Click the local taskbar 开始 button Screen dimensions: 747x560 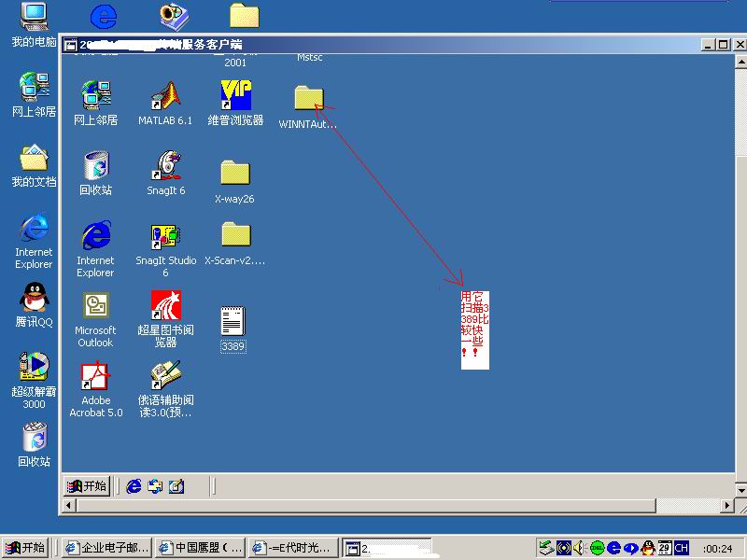(x=26, y=548)
